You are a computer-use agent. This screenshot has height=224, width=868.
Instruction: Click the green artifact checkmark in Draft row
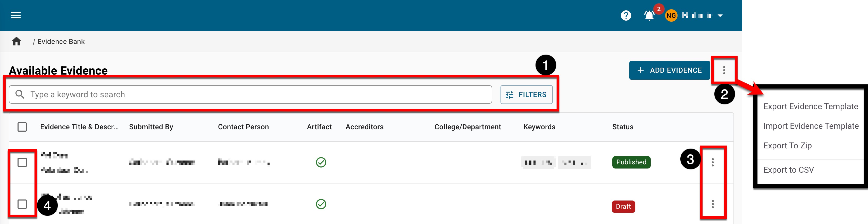pos(321,204)
